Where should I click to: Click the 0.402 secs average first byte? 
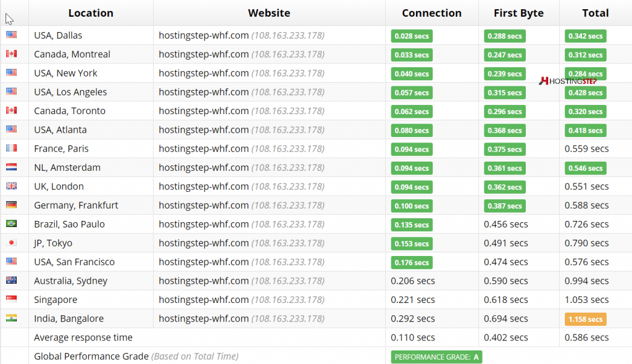[506, 337]
